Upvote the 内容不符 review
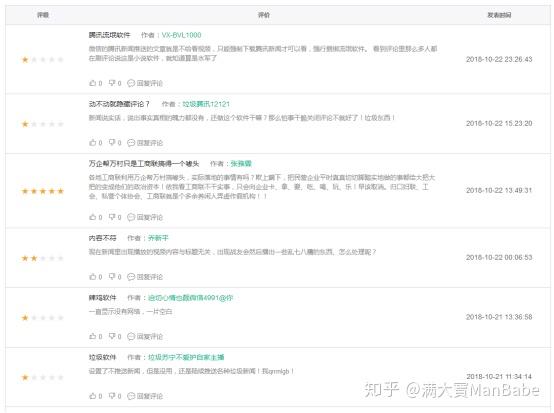 [96, 277]
